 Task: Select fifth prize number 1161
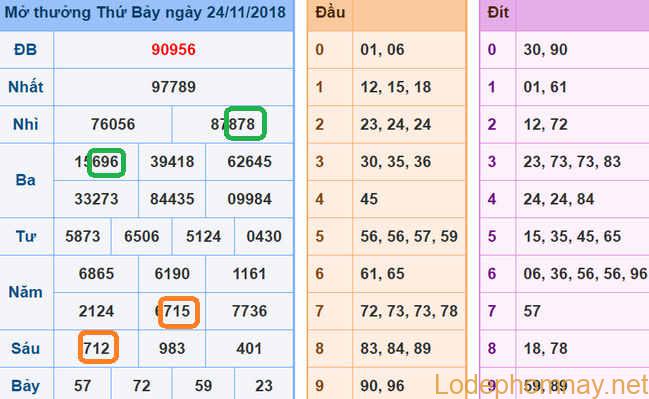pyautogui.click(x=250, y=274)
